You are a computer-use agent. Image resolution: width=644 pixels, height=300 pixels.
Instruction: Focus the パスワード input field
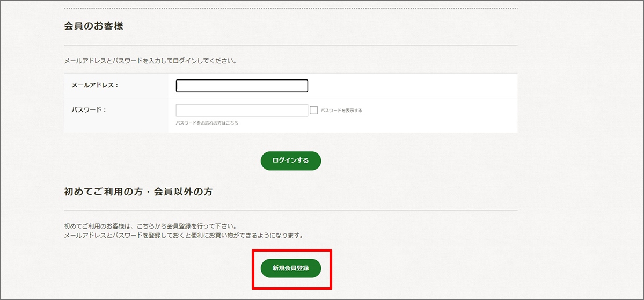[241, 110]
